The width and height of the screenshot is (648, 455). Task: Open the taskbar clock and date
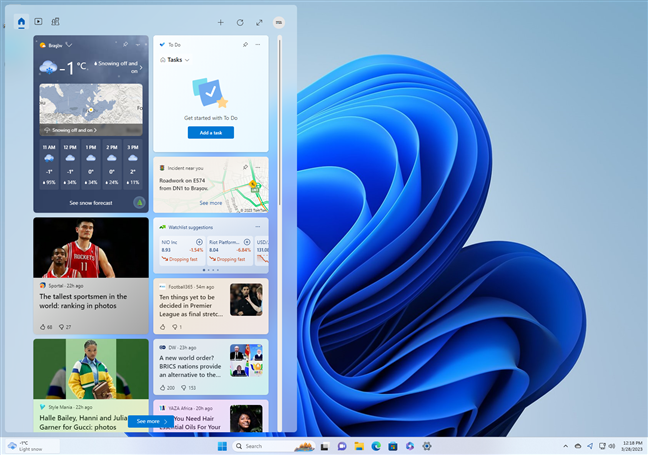pos(632,446)
